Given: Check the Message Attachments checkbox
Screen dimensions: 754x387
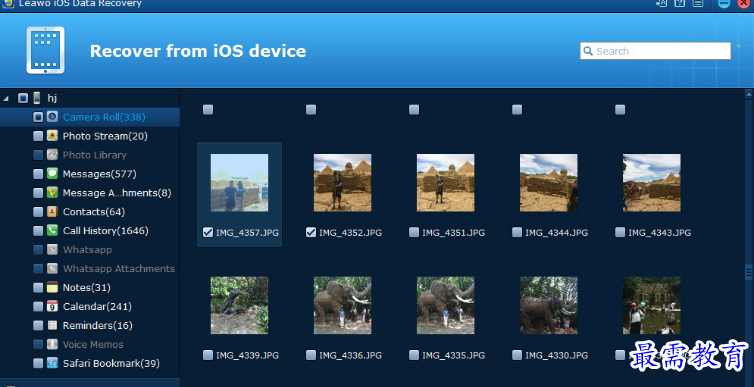Looking at the screenshot, I should tap(38, 193).
